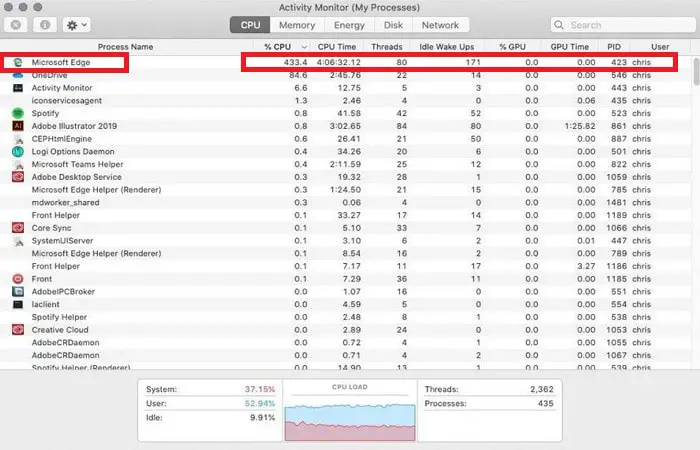Select the Microsoft Edge app icon
This screenshot has height=450, width=700.
pos(17,62)
